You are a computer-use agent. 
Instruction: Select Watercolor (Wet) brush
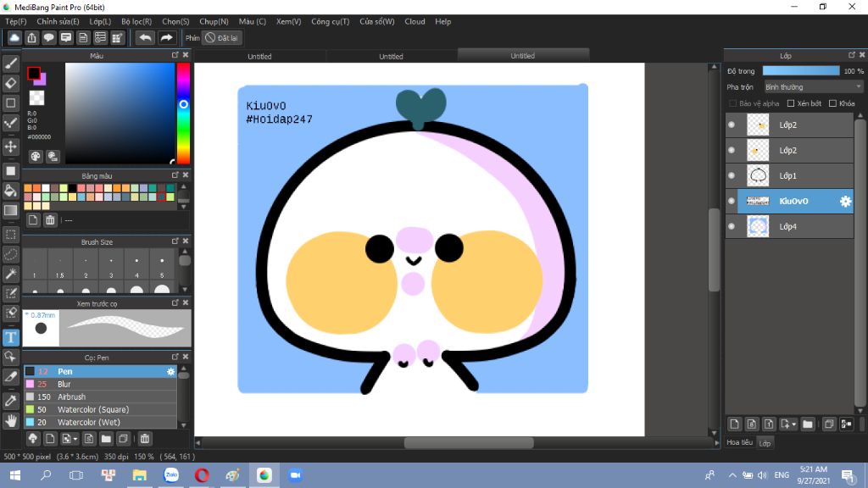click(100, 422)
